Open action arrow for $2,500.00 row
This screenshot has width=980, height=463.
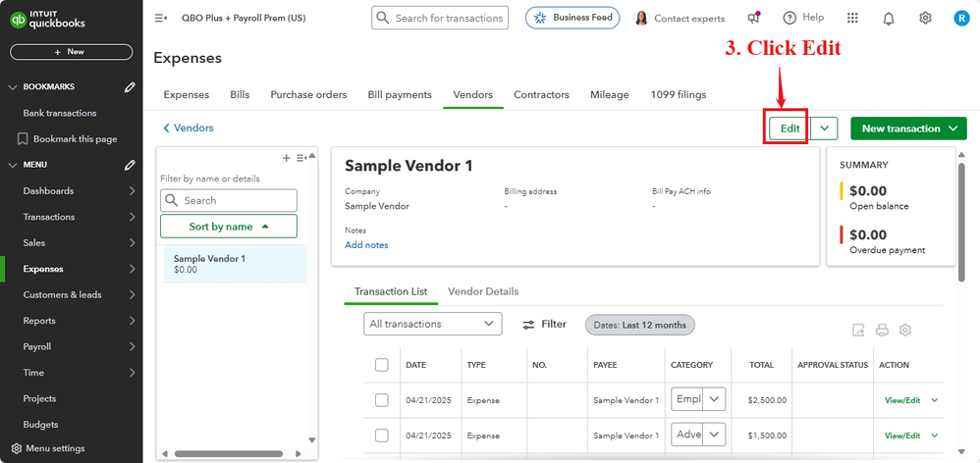click(935, 400)
